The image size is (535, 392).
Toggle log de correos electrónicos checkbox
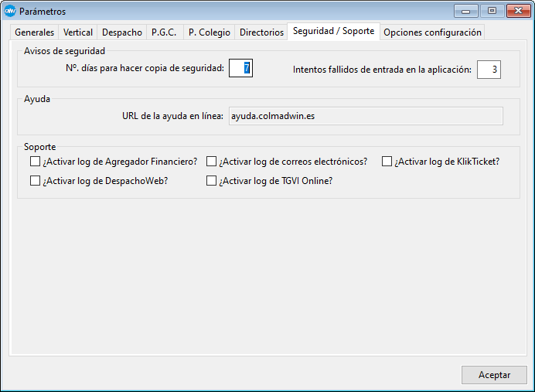tap(211, 162)
